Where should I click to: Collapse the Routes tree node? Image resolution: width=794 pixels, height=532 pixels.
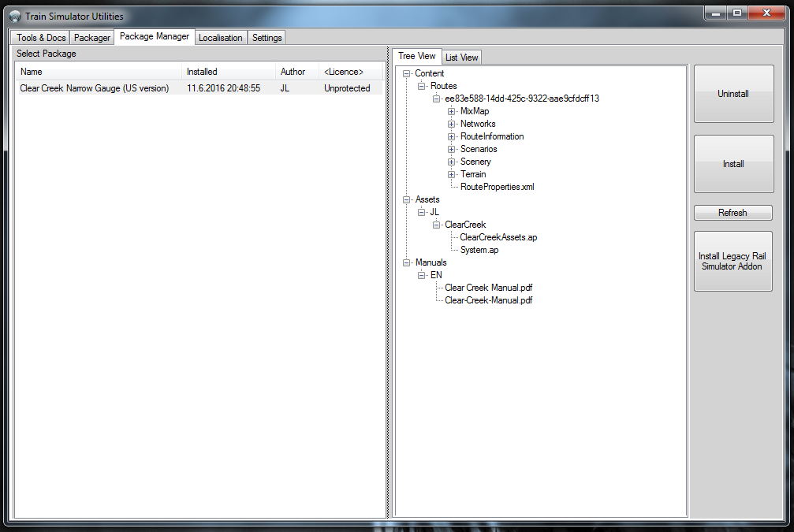pyautogui.click(x=421, y=86)
